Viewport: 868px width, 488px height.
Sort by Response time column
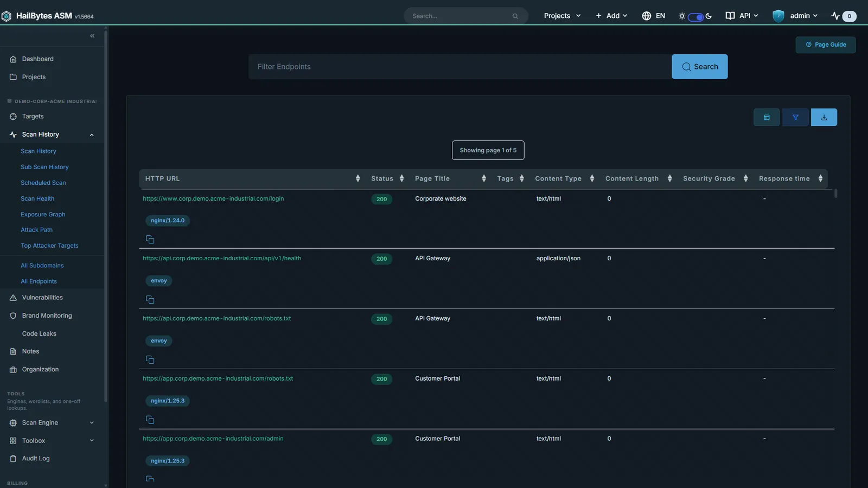tap(821, 178)
